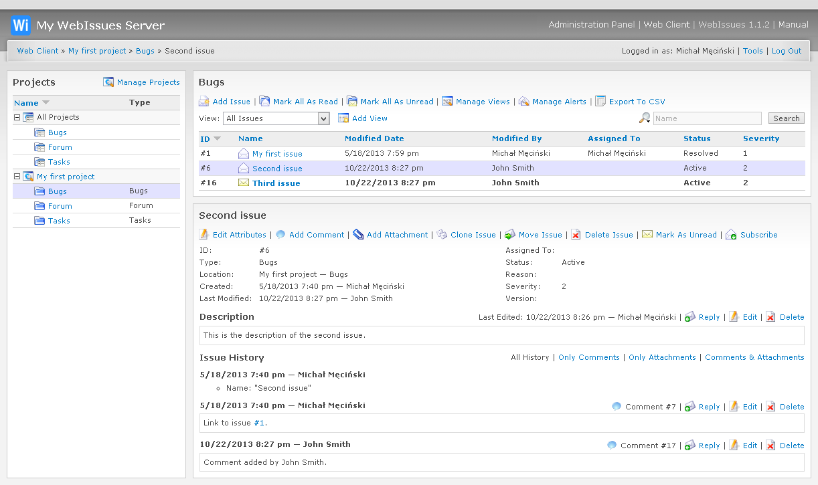This screenshot has height=485, width=818.
Task: Show Only Comments in issue history
Action: (x=588, y=357)
